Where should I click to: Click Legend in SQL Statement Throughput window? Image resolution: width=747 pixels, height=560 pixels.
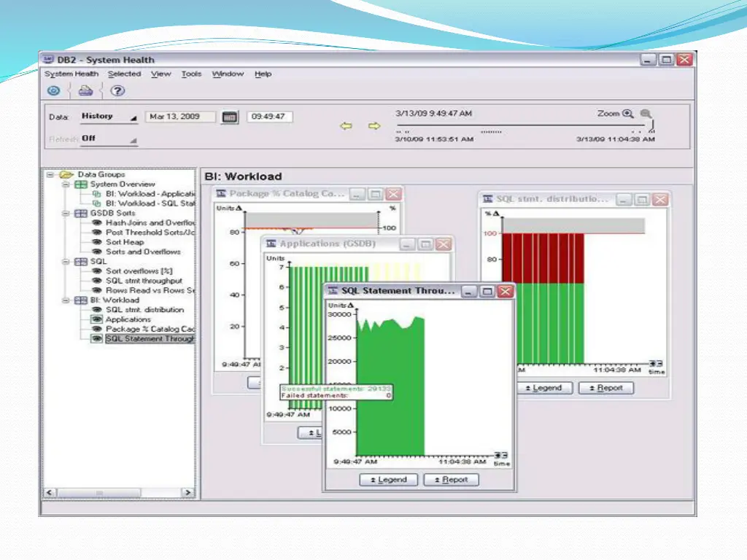[x=389, y=480]
